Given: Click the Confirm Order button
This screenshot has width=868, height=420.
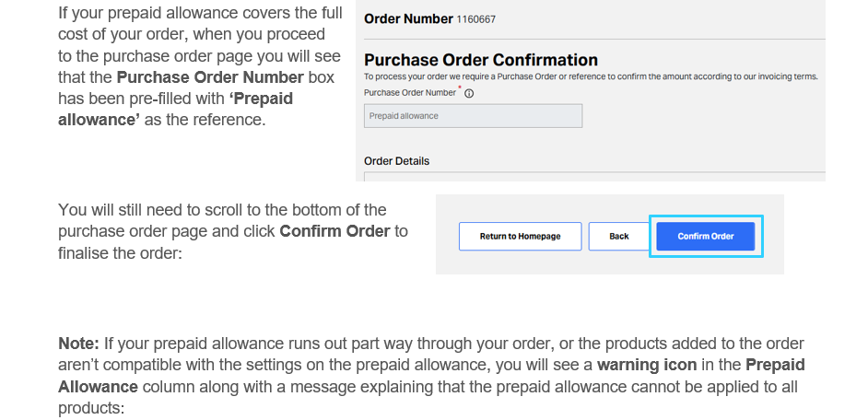Looking at the screenshot, I should click(706, 237).
